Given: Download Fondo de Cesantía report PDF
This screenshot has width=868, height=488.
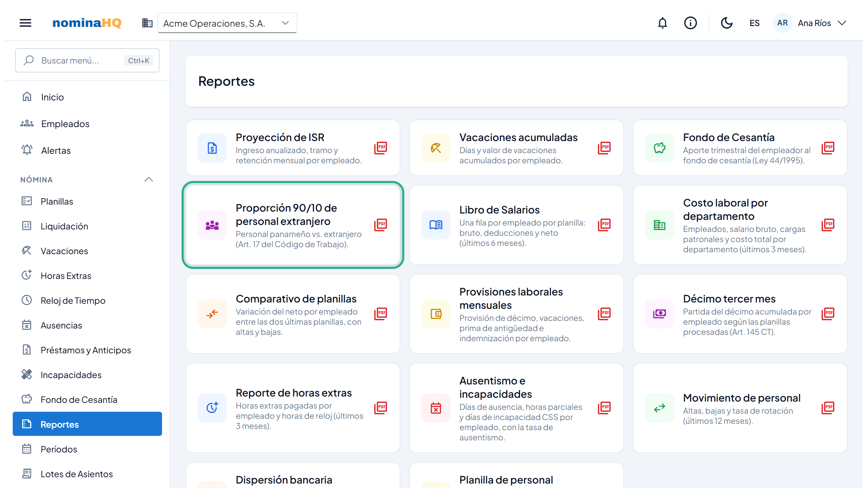Looking at the screenshot, I should click(828, 148).
